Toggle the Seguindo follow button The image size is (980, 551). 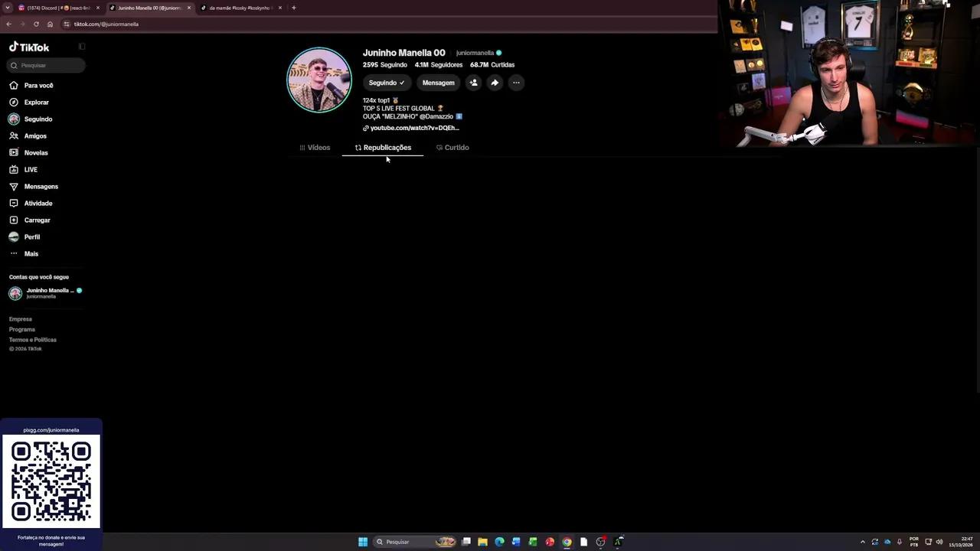386,83
